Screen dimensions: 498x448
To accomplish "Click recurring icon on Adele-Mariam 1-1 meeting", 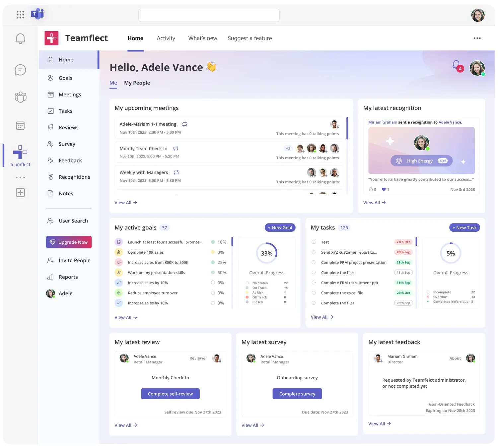I will point(184,124).
